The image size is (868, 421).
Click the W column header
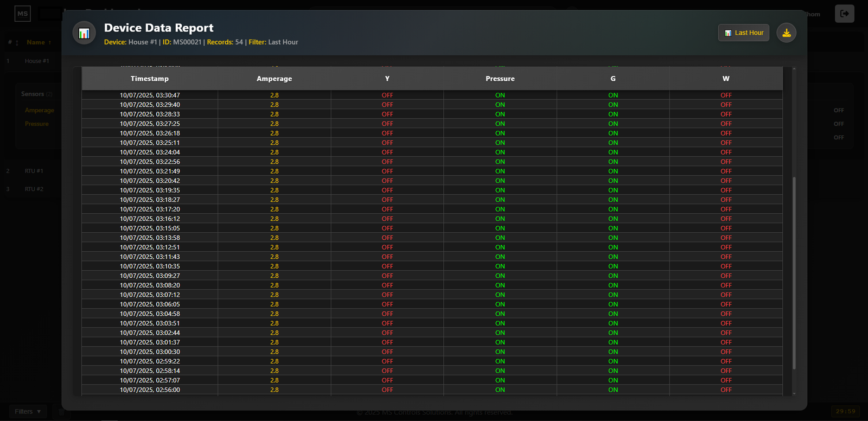(726, 79)
